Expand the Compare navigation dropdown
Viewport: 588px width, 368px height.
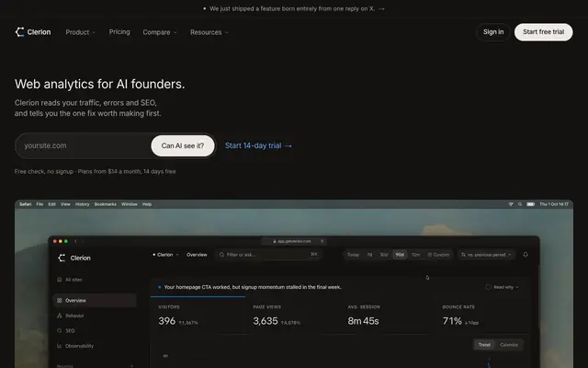pyautogui.click(x=159, y=32)
